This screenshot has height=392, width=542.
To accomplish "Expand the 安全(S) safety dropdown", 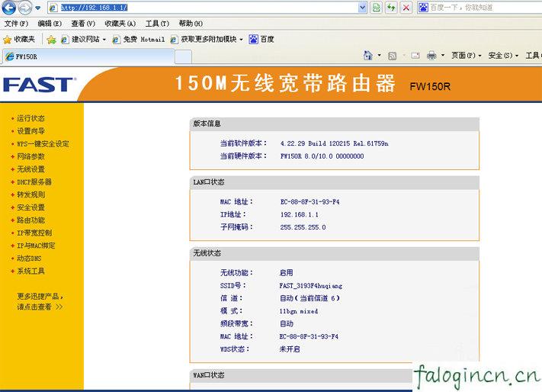I will point(502,56).
